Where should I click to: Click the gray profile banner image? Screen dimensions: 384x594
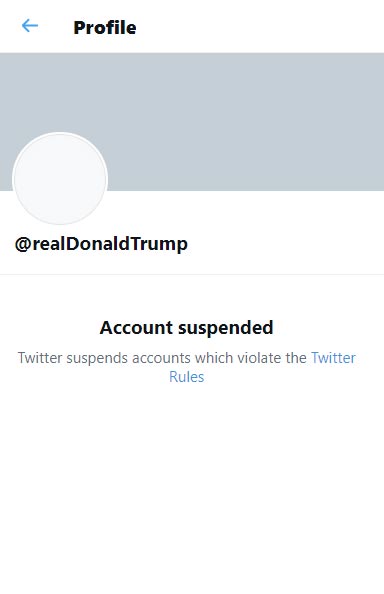[x=192, y=122]
